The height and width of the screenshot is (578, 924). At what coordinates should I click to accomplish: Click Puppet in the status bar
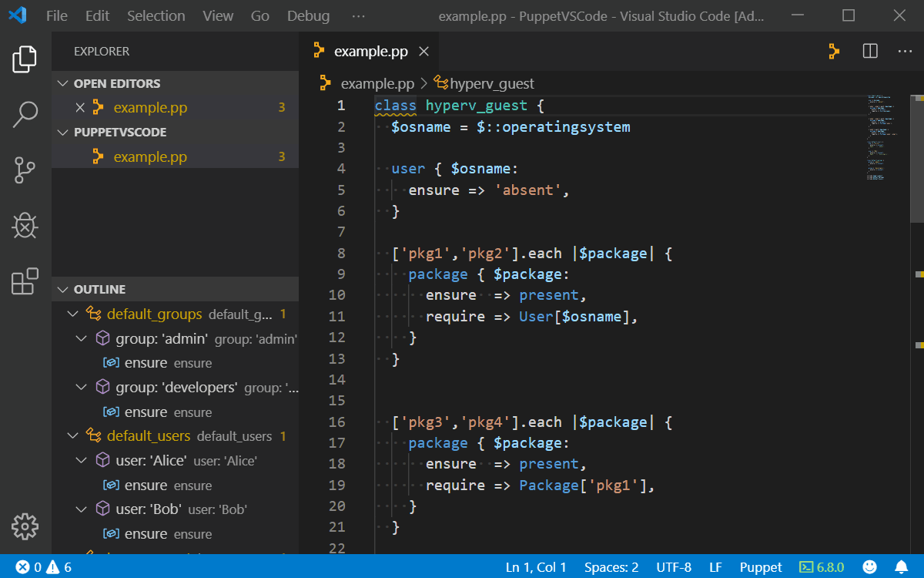tap(760, 566)
